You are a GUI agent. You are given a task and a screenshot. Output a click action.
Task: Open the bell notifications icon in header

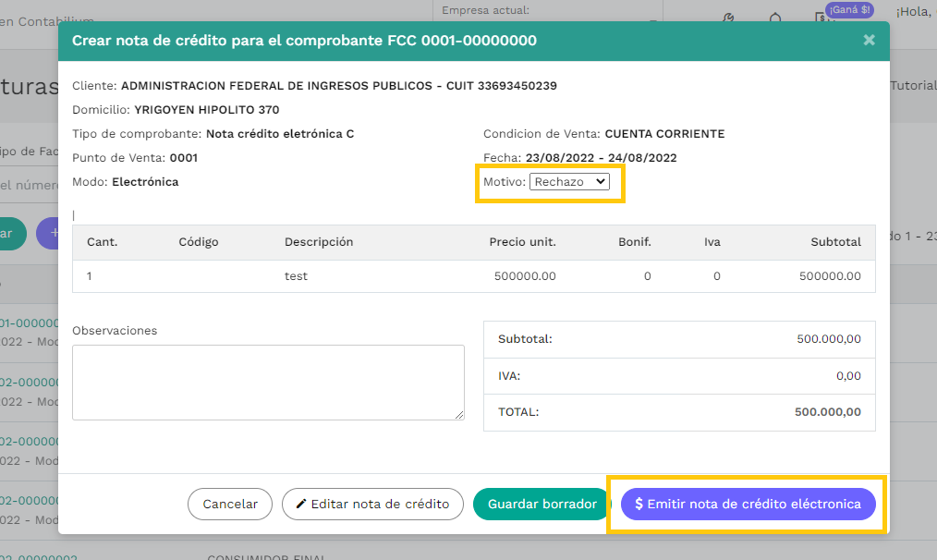pos(775,18)
